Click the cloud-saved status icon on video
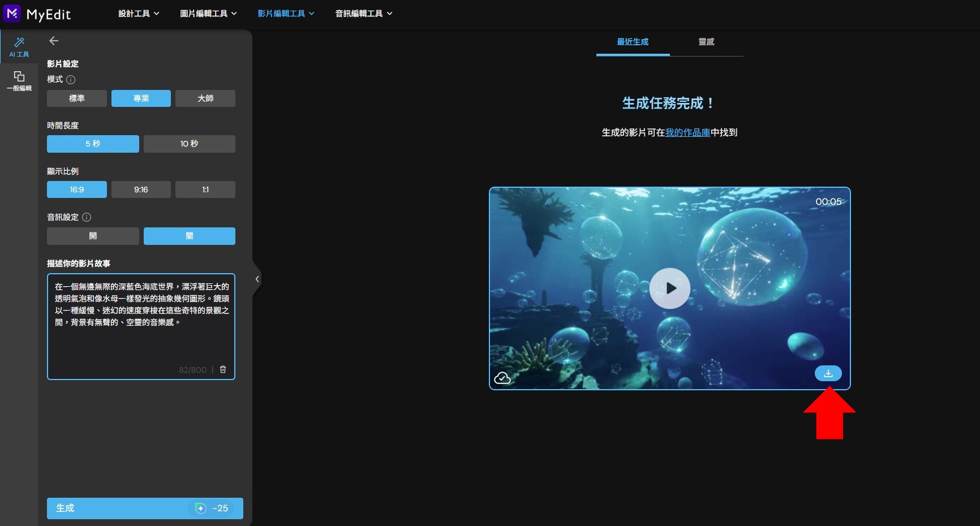 [x=502, y=377]
